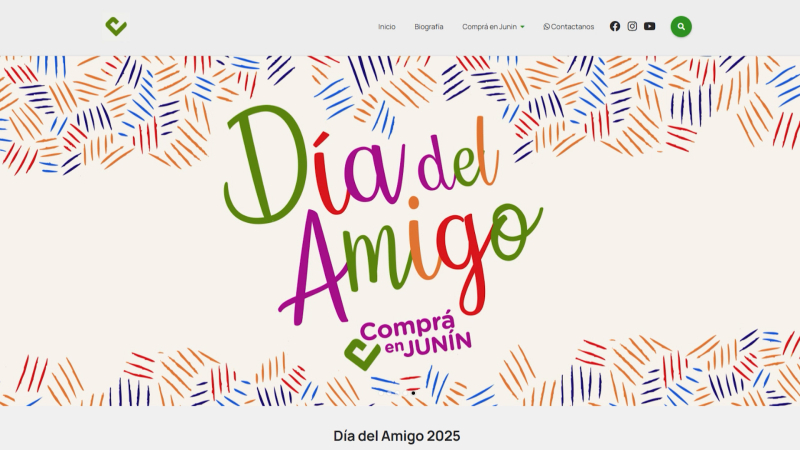
Task: Click the WhatsApp icon beside Contactanos
Action: (x=546, y=27)
